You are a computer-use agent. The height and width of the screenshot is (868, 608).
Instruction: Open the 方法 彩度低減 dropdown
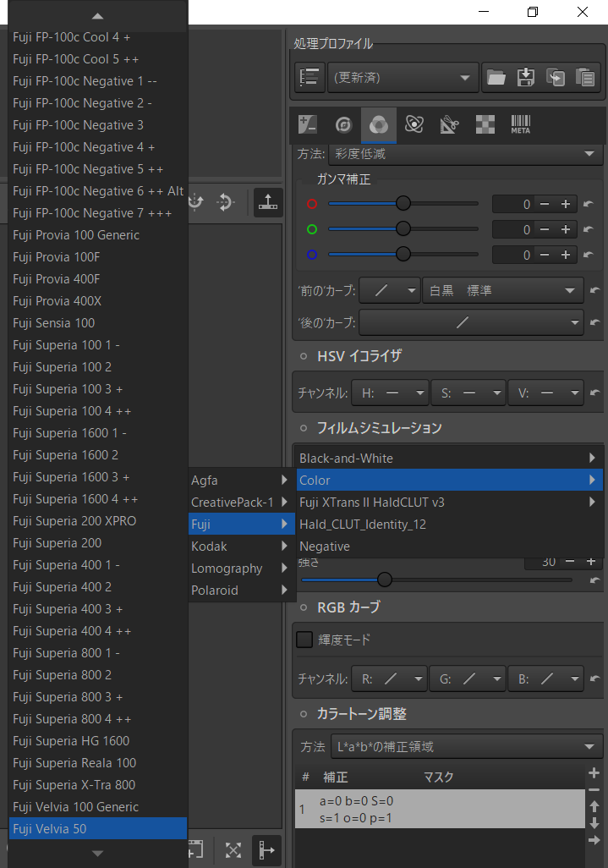click(466, 154)
